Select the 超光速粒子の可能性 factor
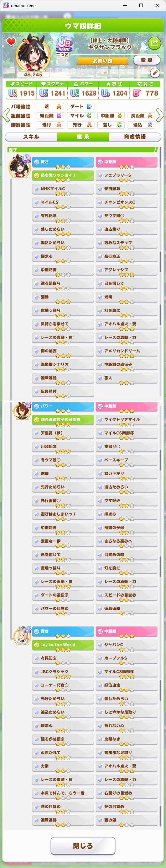Screen dimensions: 166x868 pyautogui.click(x=63, y=420)
